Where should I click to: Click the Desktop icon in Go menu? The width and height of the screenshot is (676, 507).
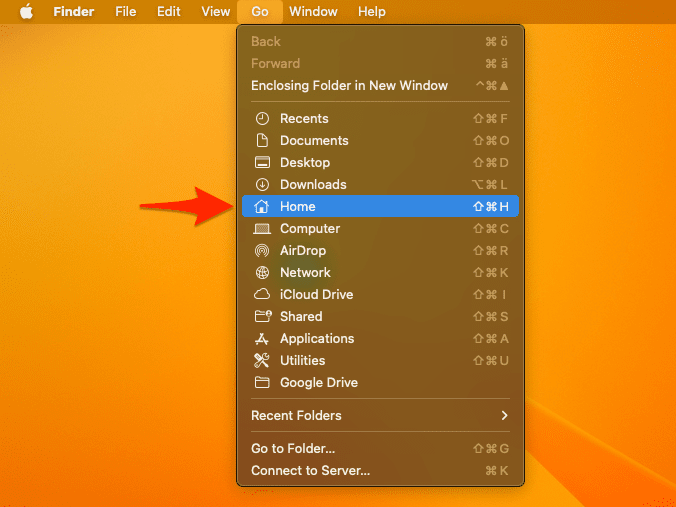(262, 163)
